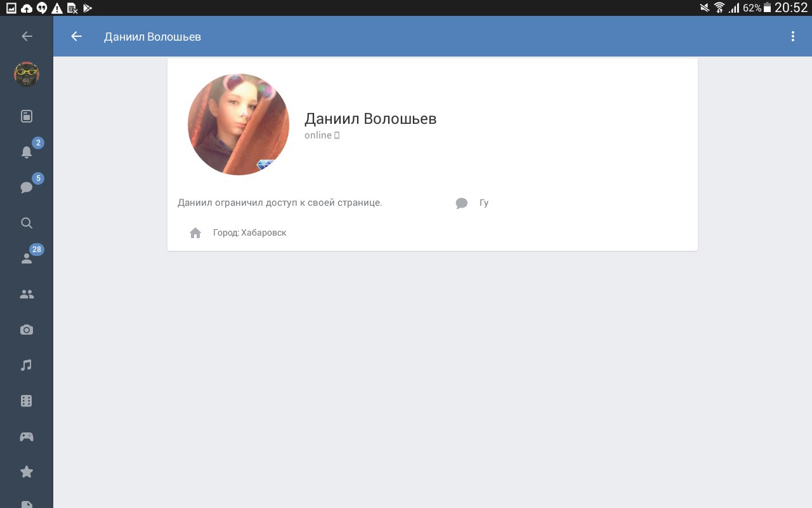Tap the message bubble next to Гу
Image resolution: width=812 pixels, height=508 pixels.
tap(462, 203)
